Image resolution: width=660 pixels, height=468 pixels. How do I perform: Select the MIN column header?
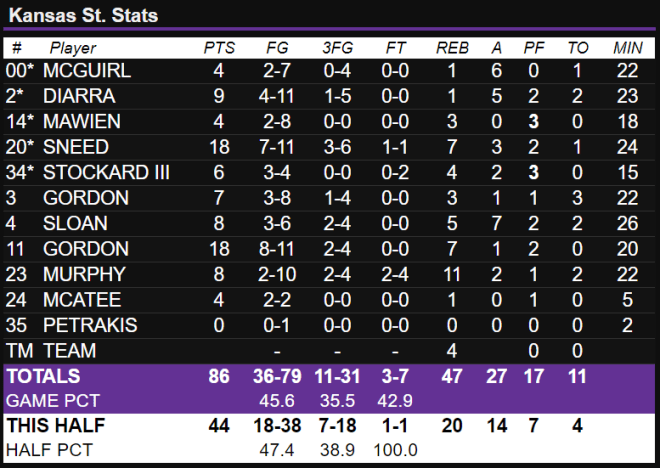(x=628, y=48)
